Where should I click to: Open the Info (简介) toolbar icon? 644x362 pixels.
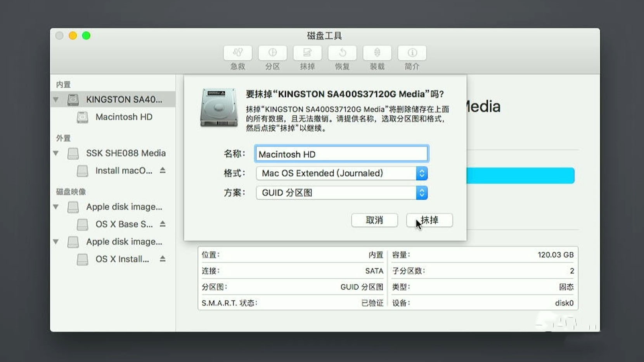(x=412, y=53)
